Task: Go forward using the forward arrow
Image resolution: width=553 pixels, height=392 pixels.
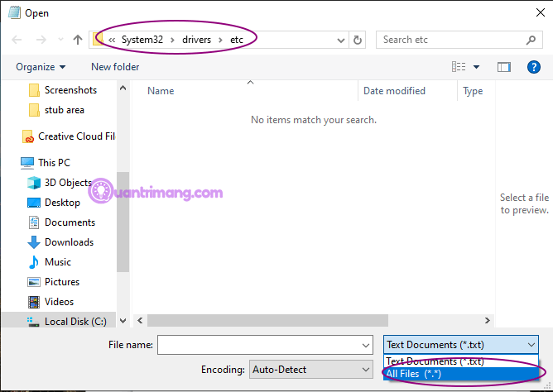Action: click(x=41, y=40)
